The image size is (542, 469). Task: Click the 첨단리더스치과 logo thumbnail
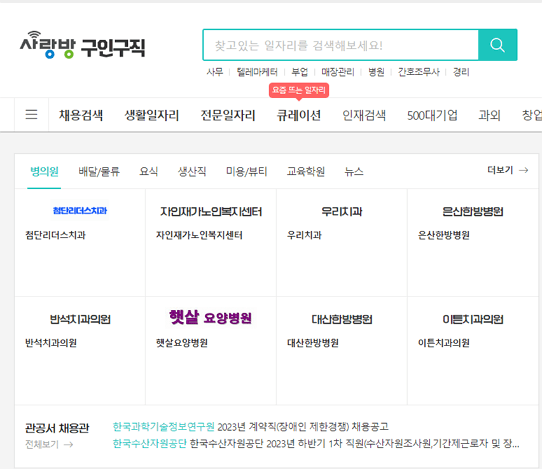pos(80,210)
